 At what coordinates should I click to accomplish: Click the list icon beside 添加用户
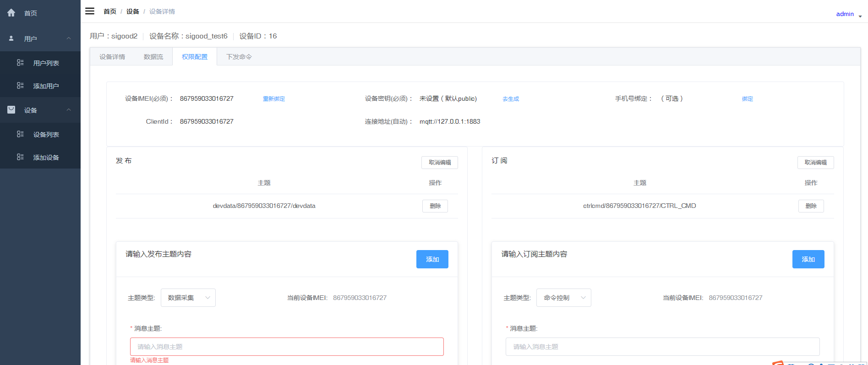pos(20,86)
